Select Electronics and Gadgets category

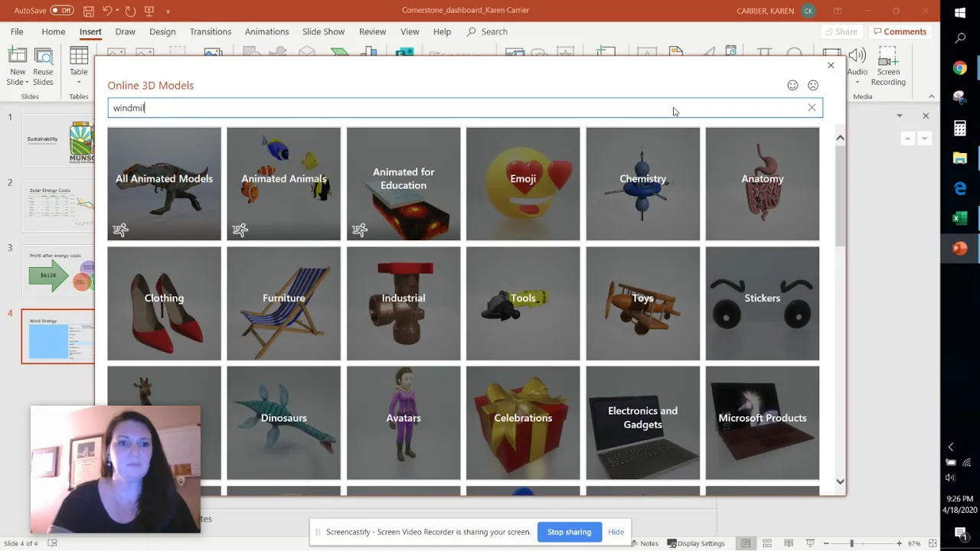[642, 422]
